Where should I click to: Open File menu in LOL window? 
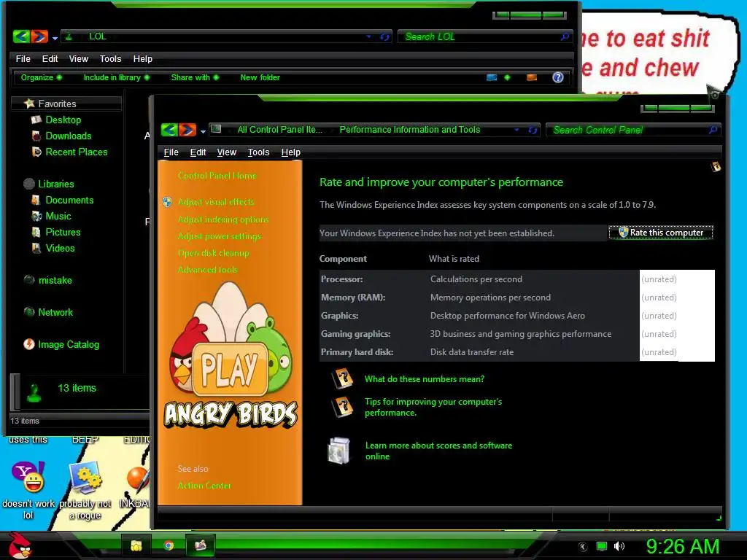pyautogui.click(x=23, y=59)
